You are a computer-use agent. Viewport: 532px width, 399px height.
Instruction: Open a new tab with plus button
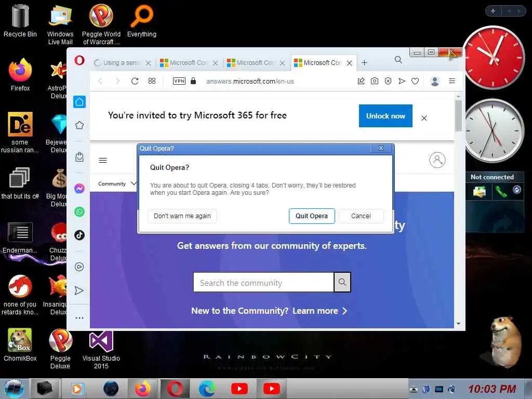[x=364, y=63]
